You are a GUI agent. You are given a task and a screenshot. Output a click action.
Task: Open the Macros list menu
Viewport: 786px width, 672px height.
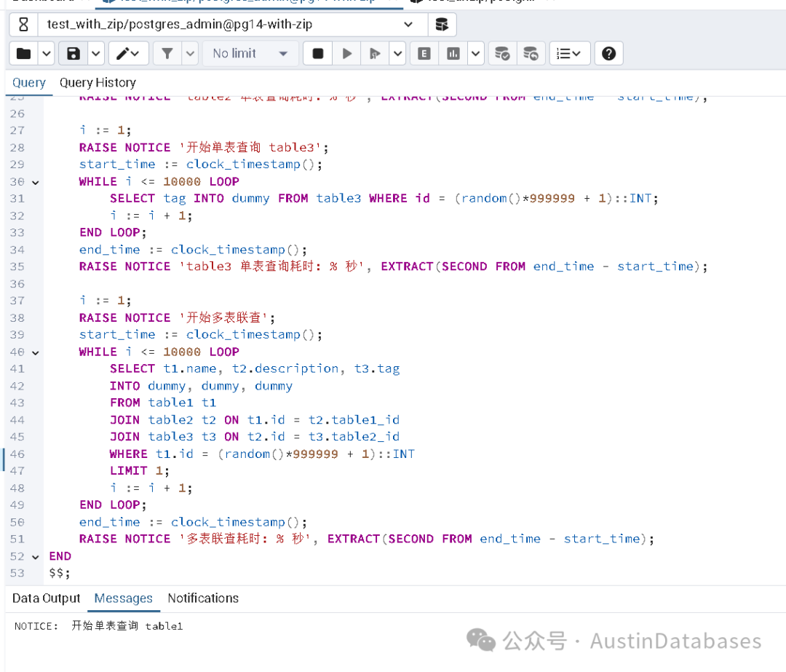pyautogui.click(x=568, y=53)
